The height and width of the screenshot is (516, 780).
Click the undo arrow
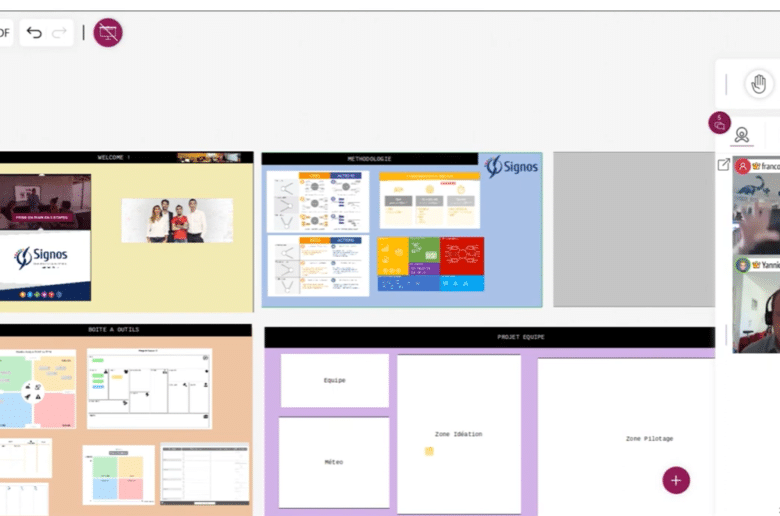point(34,33)
